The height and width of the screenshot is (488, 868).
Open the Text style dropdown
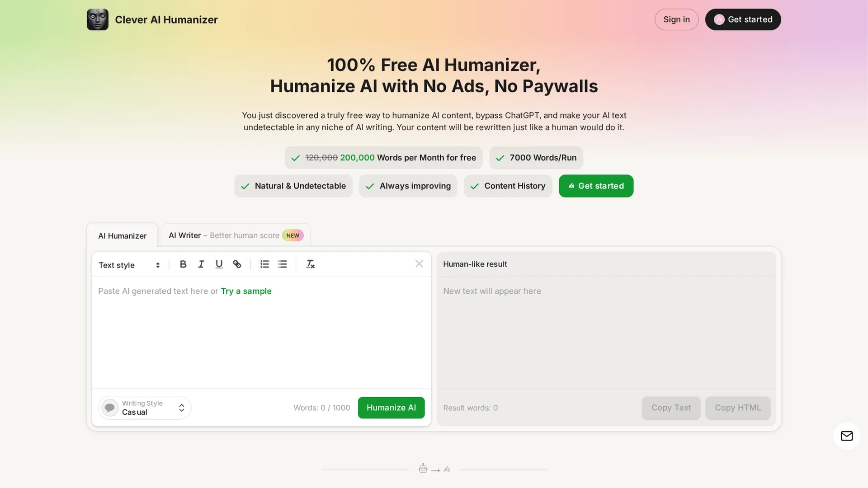click(129, 265)
